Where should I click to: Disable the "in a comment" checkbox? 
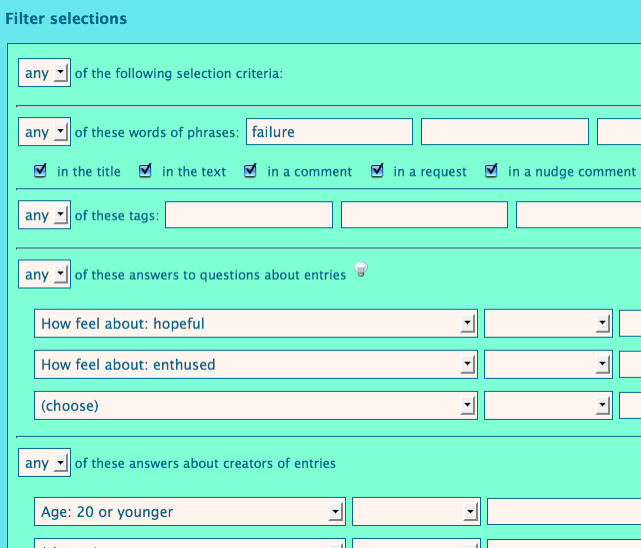(x=250, y=171)
